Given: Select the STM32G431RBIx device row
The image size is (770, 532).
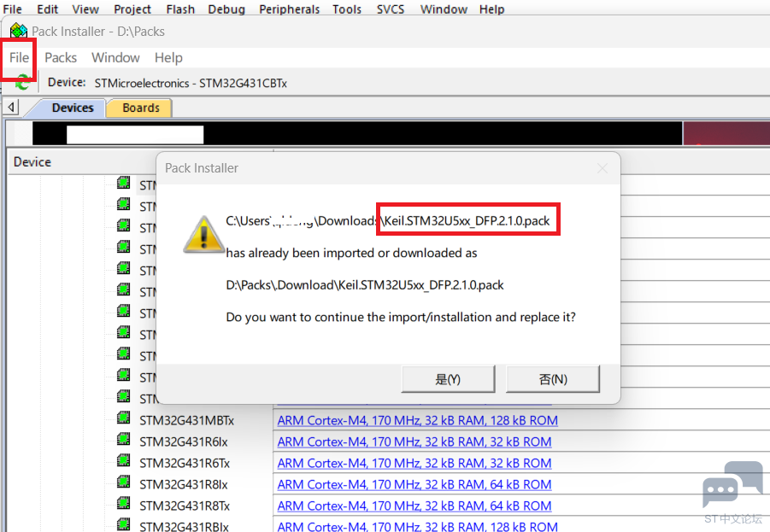Looking at the screenshot, I should [x=184, y=527].
